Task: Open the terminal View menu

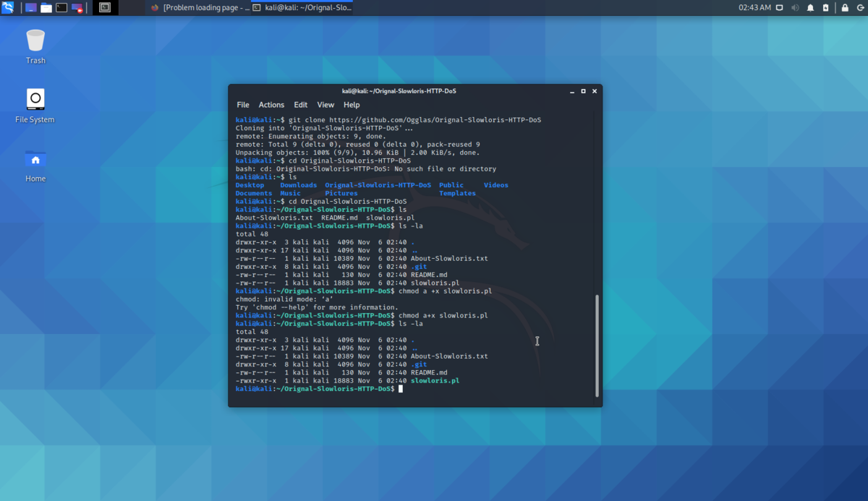Action: click(x=325, y=105)
